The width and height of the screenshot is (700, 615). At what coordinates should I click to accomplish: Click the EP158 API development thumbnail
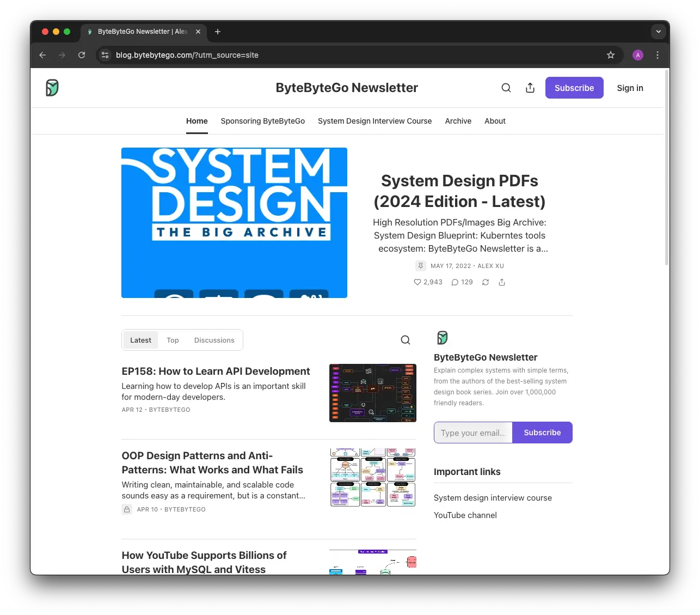pos(373,393)
